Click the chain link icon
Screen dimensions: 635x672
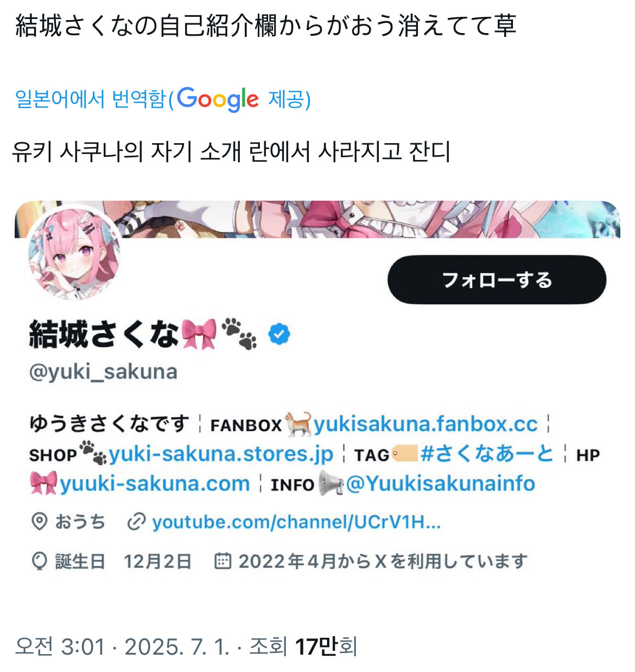point(136,522)
